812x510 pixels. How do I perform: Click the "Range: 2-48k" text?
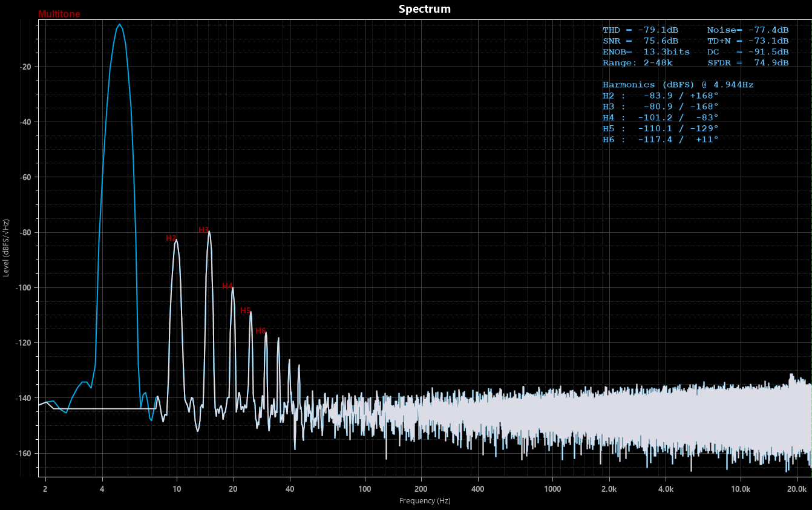click(638, 63)
